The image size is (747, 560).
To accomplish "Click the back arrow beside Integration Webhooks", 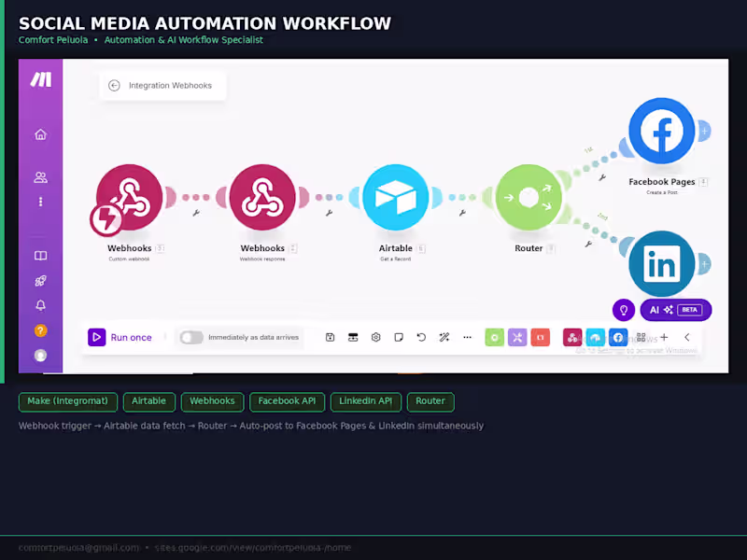I will (x=114, y=86).
